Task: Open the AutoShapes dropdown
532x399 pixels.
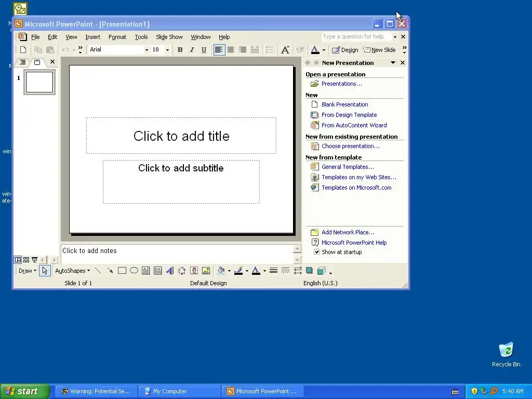Action: (x=72, y=271)
